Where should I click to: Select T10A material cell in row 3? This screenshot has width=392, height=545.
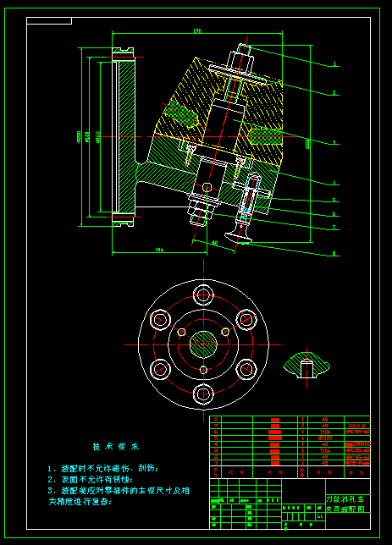pos(325,450)
